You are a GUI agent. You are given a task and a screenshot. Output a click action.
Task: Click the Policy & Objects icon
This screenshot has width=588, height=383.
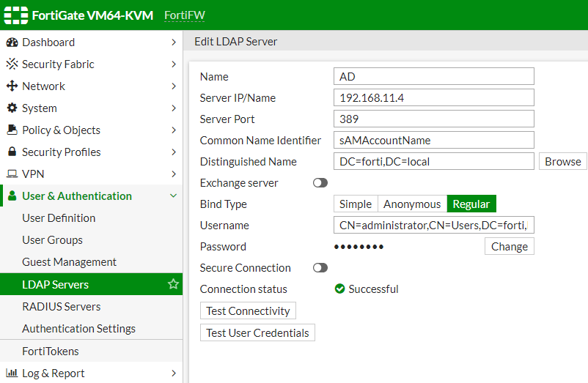12,130
